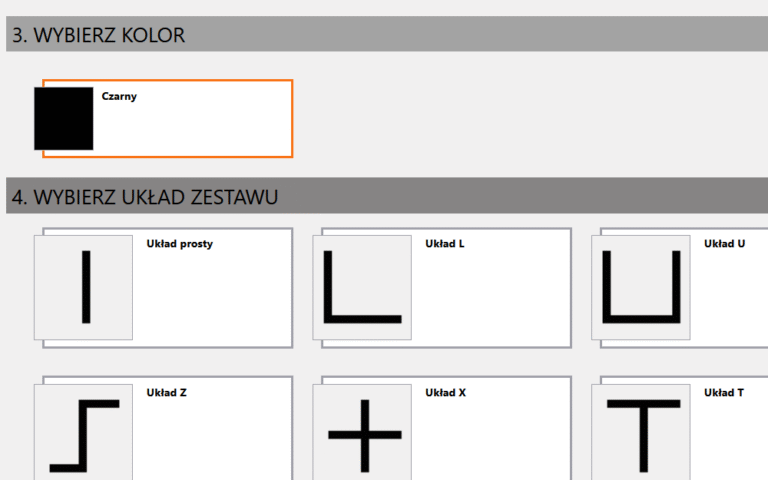
Task: Click the Wybierz układ zestawu header
Action: [145, 197]
